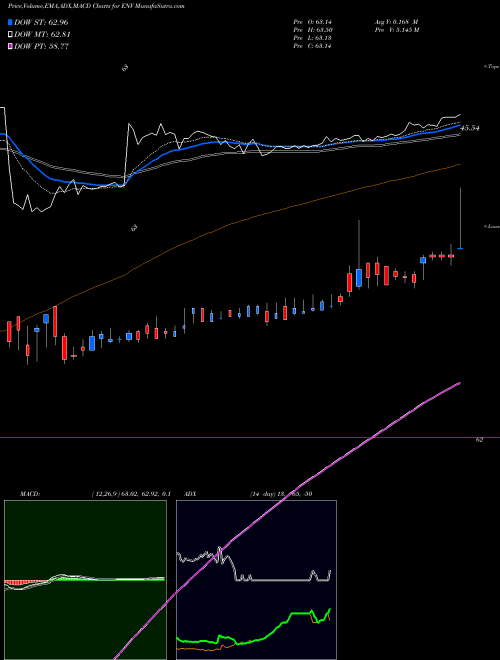500x660 pixels.
Task: Click the MACD (12,26,9) parameter values
Action: click(130, 494)
